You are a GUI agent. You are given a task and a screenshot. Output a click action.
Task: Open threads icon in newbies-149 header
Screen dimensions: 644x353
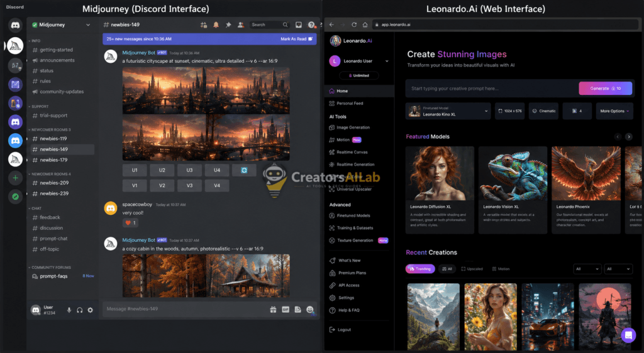pos(204,25)
